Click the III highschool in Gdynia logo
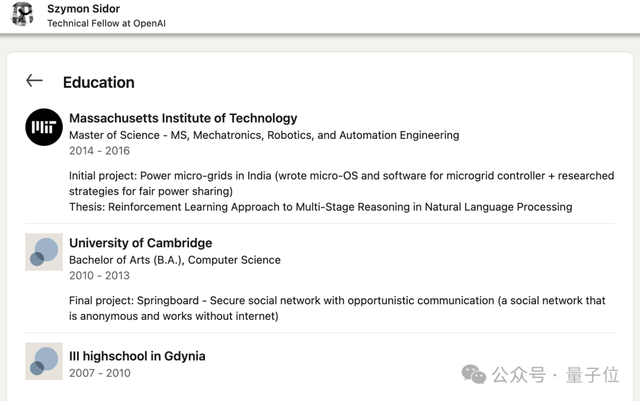Image resolution: width=640 pixels, height=401 pixels. coord(44,362)
